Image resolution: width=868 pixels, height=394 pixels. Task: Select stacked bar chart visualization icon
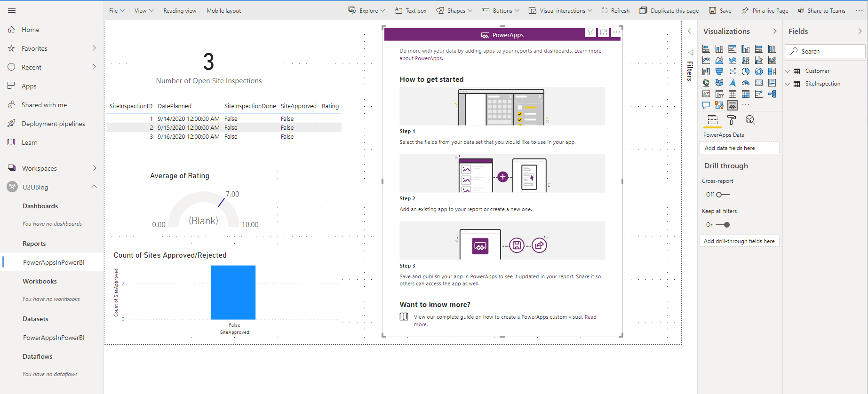[x=706, y=49]
